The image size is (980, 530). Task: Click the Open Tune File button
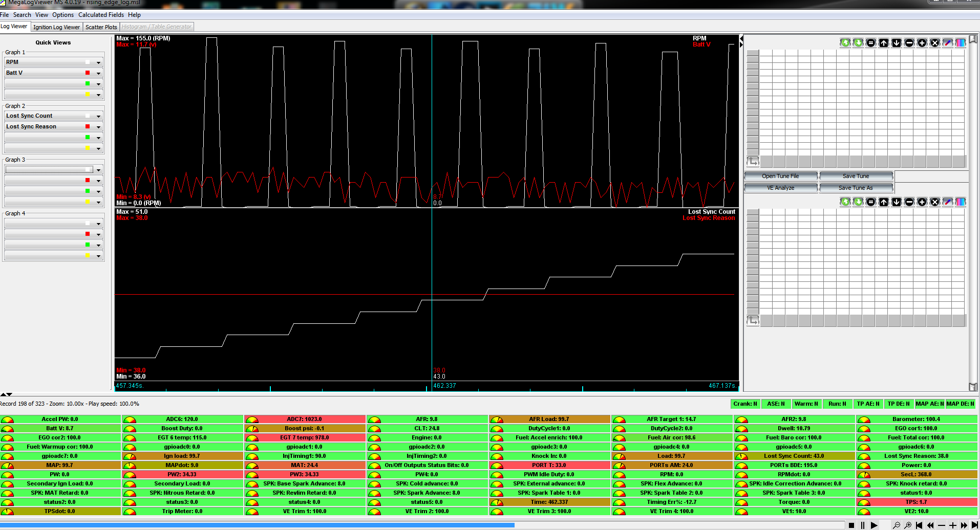coord(780,176)
